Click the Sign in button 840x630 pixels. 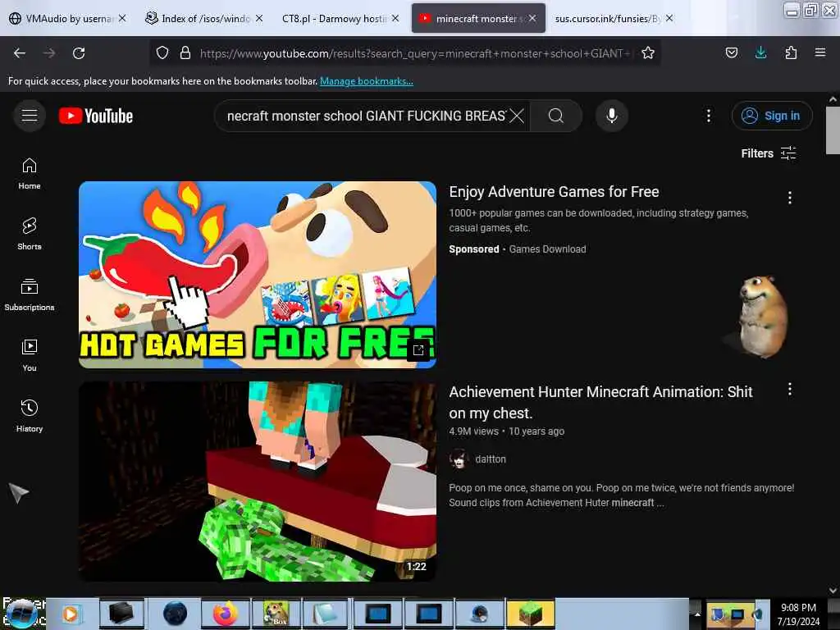772,116
